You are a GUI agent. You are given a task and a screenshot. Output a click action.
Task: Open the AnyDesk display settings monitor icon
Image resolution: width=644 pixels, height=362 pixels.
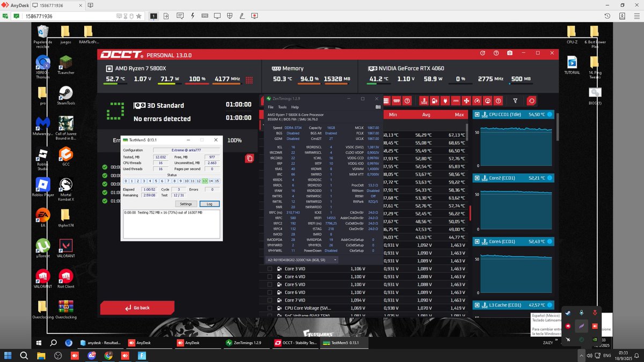218,16
